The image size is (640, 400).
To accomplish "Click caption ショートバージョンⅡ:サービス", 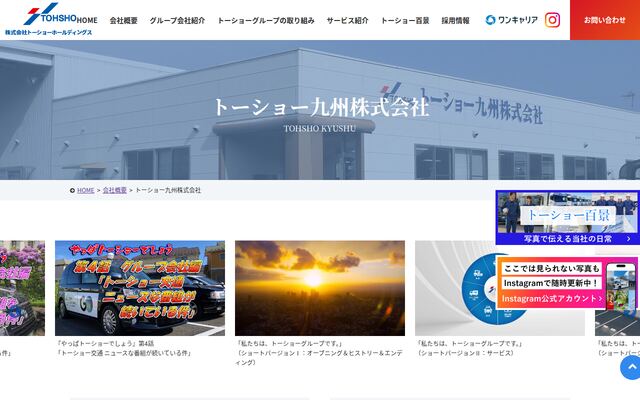I will pos(466,353).
